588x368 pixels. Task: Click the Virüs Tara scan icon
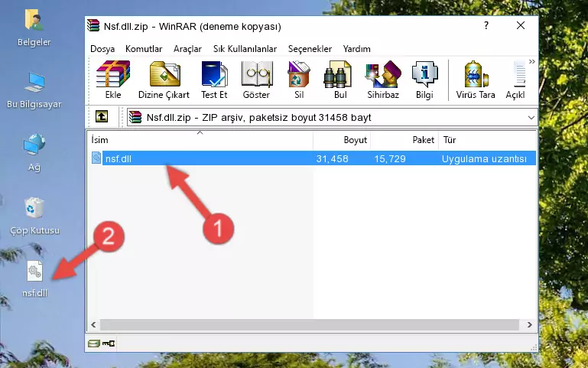tap(476, 74)
